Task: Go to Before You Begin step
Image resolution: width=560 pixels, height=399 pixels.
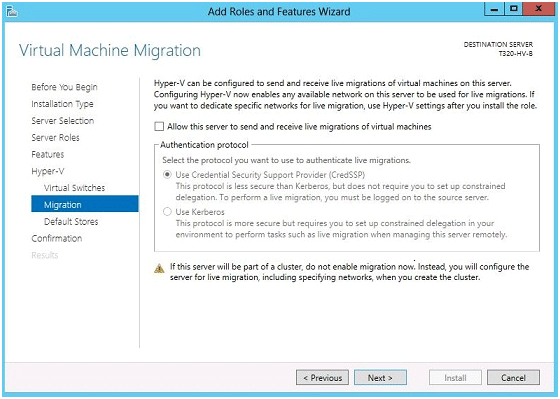Action: tap(64, 87)
